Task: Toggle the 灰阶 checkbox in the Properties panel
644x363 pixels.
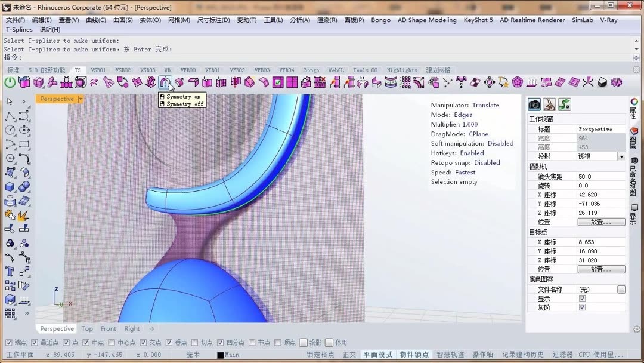Action: (581, 307)
